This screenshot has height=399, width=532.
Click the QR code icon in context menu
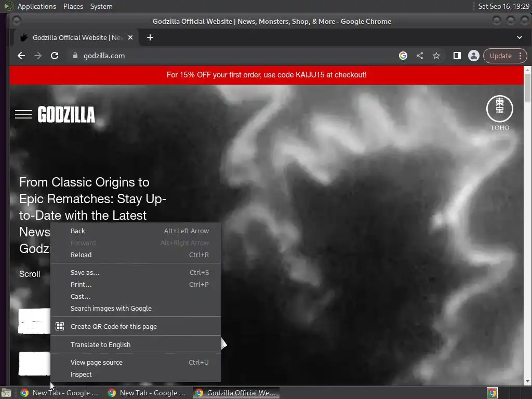click(60, 326)
